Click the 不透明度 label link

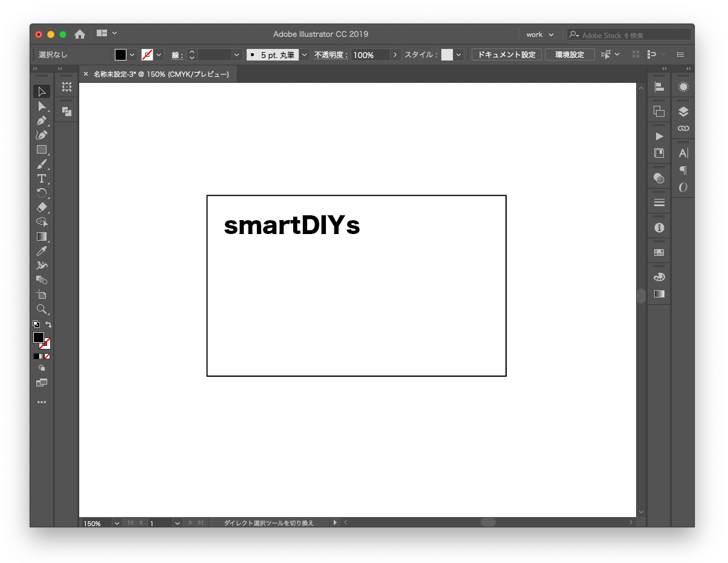pos(331,55)
